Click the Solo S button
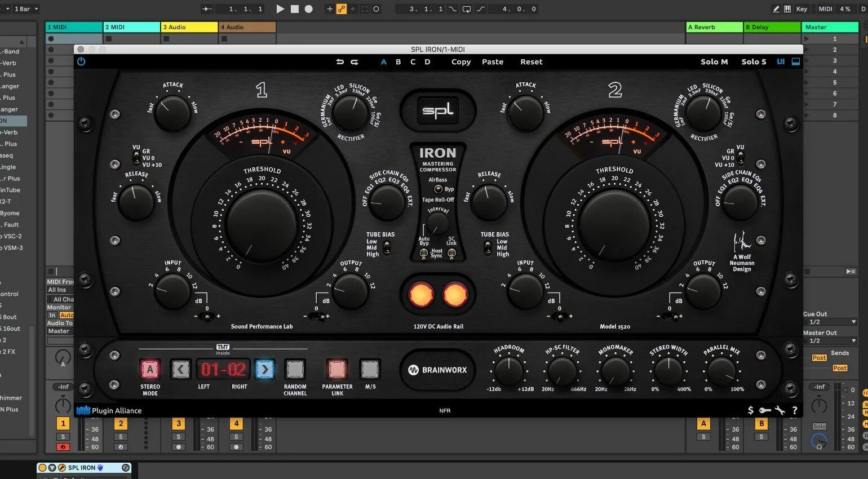 click(754, 62)
